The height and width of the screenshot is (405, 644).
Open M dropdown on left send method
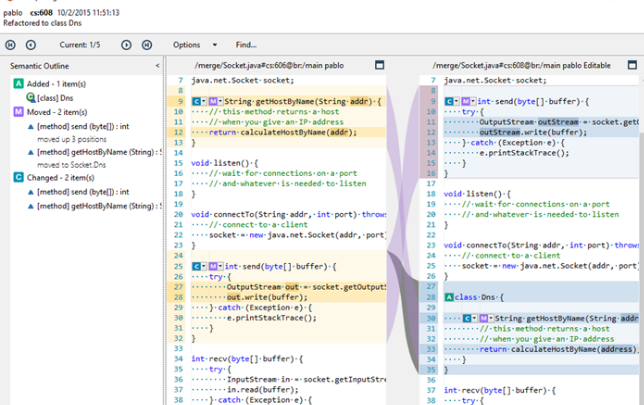click(x=216, y=267)
